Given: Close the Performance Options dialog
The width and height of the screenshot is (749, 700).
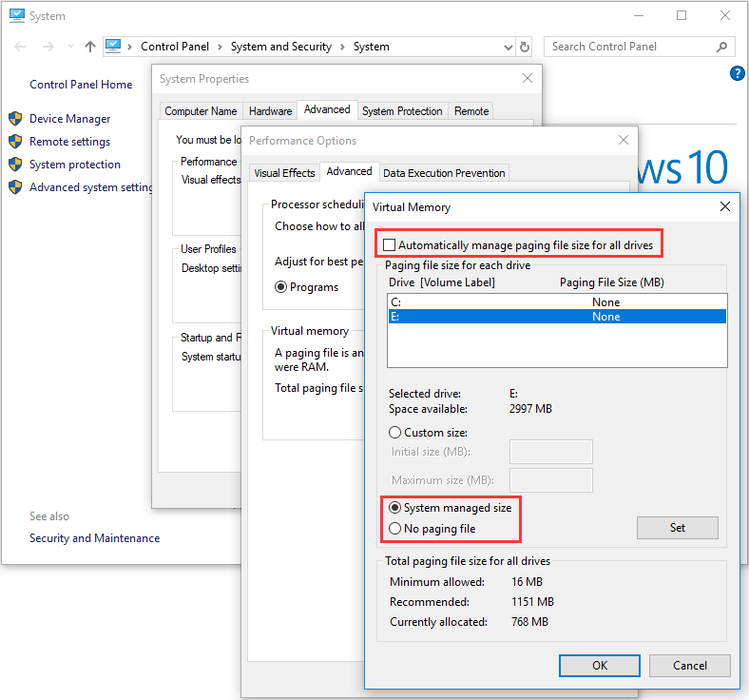Looking at the screenshot, I should pos(623,140).
